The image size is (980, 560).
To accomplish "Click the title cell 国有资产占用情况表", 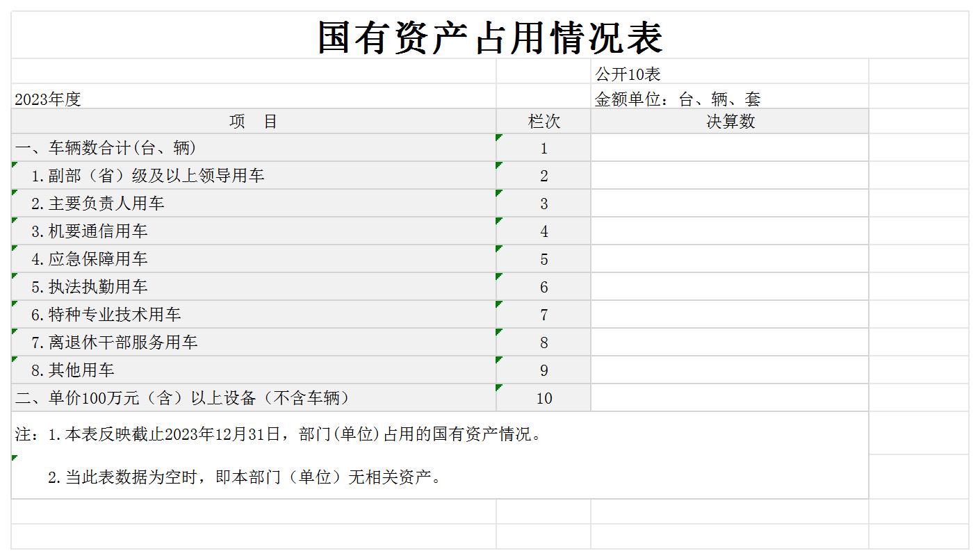I will pos(489,37).
